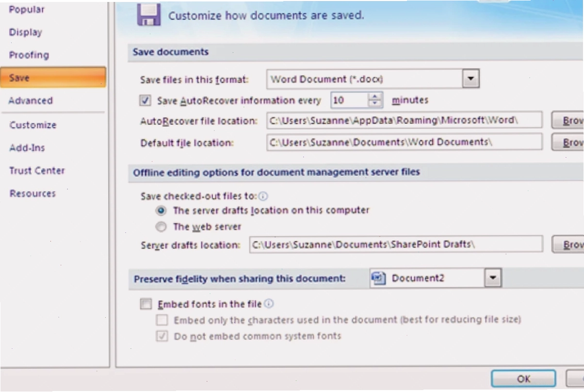This screenshot has width=584, height=392.
Task: Enable Embed fonts in the file
Action: (x=146, y=304)
